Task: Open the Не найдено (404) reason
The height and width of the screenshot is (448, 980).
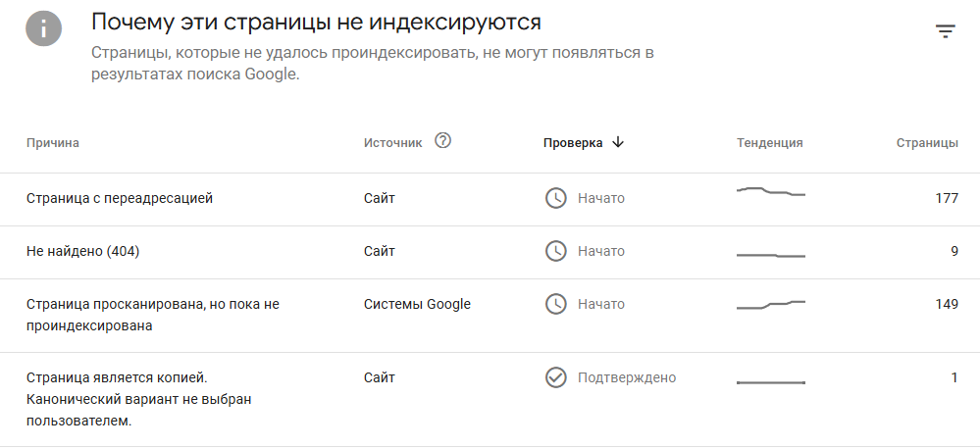Action: (490, 253)
